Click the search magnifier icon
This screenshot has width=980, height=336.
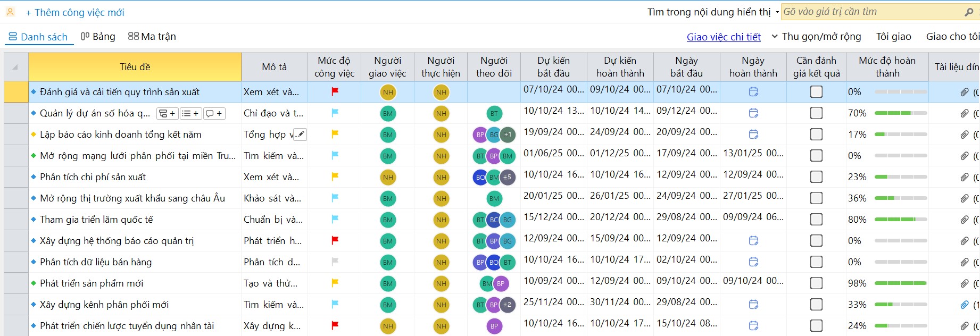click(x=969, y=12)
